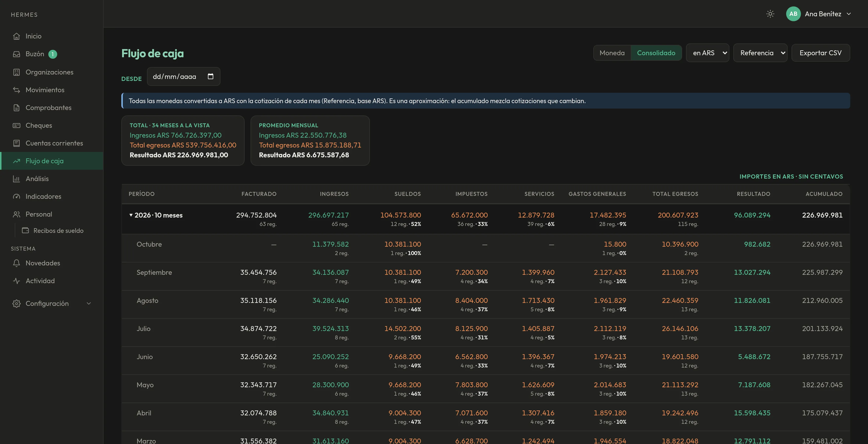Click the Junio acumulado value 187.755.717
Image resolution: width=868 pixels, height=444 pixels.
[x=822, y=357]
